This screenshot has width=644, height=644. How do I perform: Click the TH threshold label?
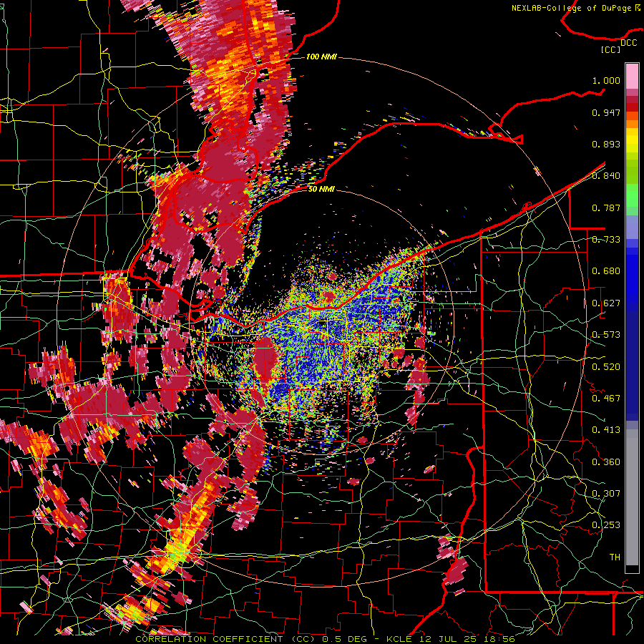point(615,557)
